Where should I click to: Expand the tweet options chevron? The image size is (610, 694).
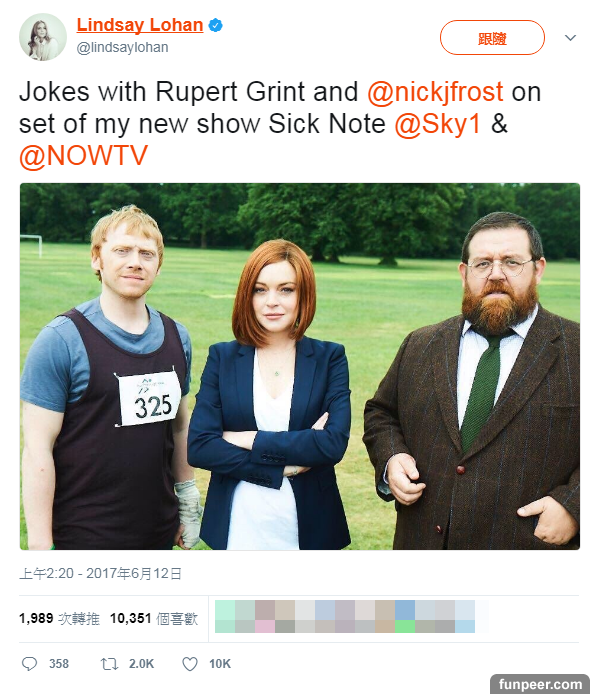pos(570,38)
